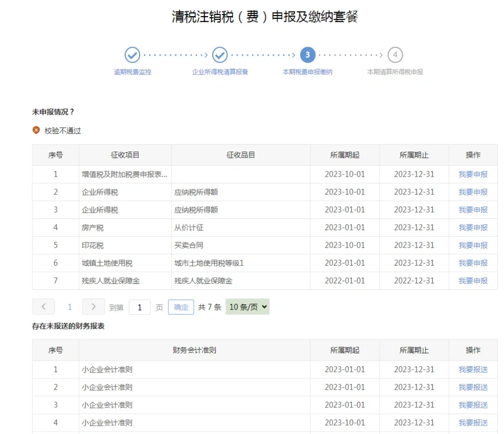Click the grey step 4 circle
504x434 pixels.
click(395, 55)
